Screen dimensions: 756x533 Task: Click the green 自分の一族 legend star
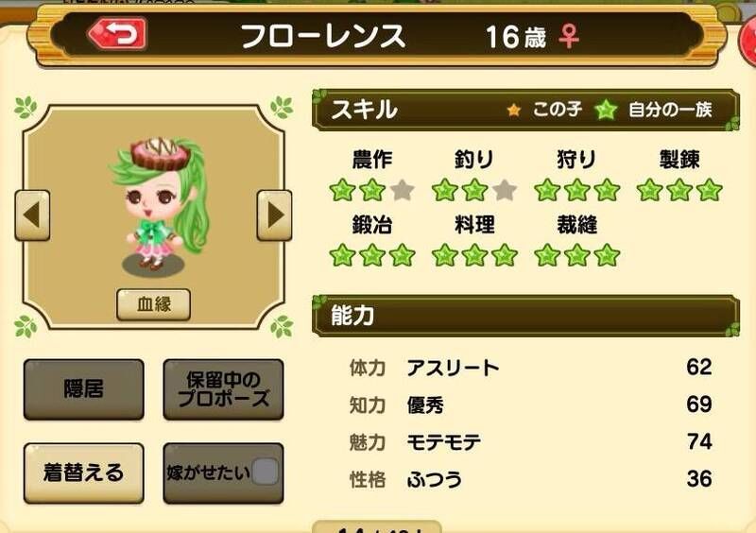(606, 110)
